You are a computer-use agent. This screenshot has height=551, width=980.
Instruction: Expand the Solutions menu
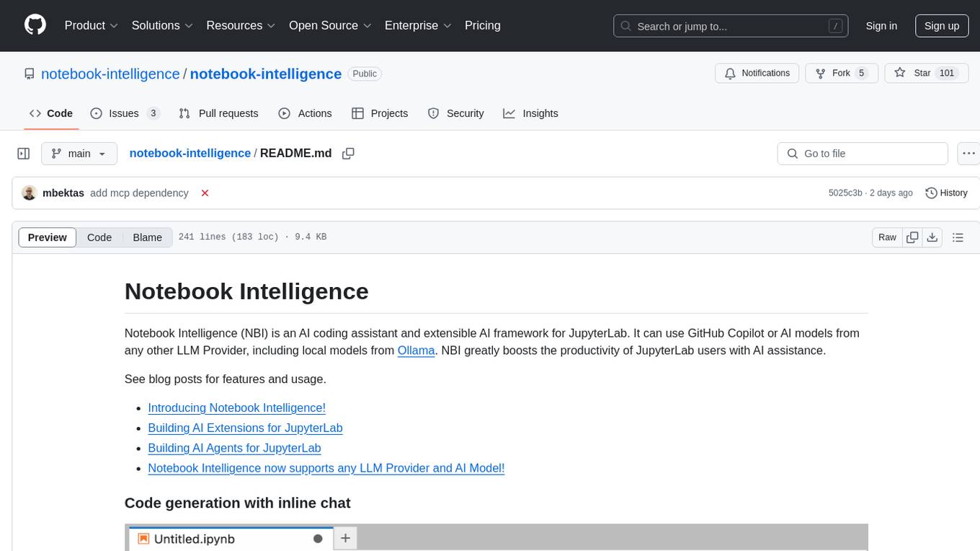(x=162, y=25)
